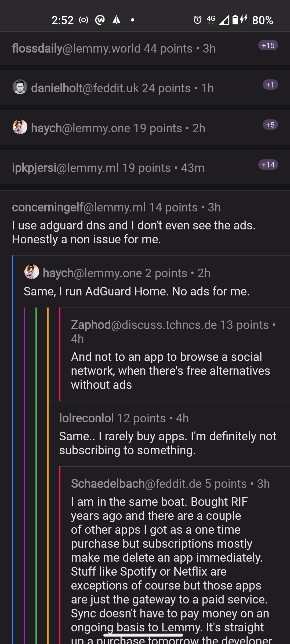The image size is (290, 644).
Task: Expand haych's +5 hidden replies
Action: click(270, 125)
